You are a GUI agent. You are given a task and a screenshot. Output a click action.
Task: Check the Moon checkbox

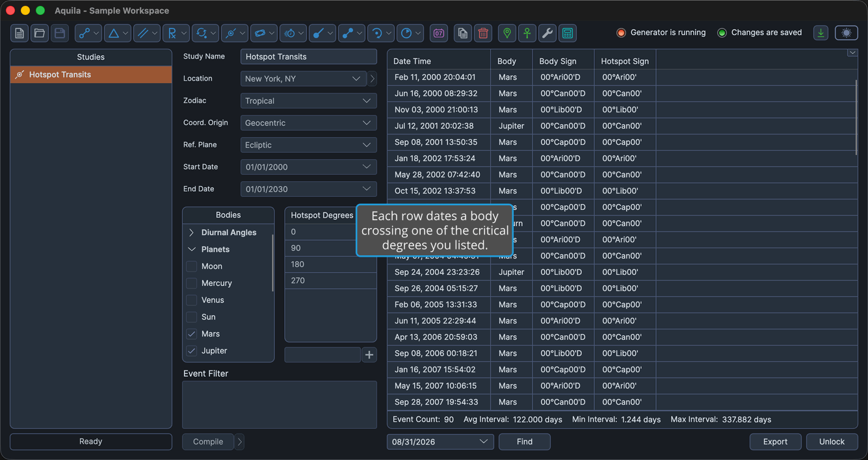pyautogui.click(x=192, y=266)
